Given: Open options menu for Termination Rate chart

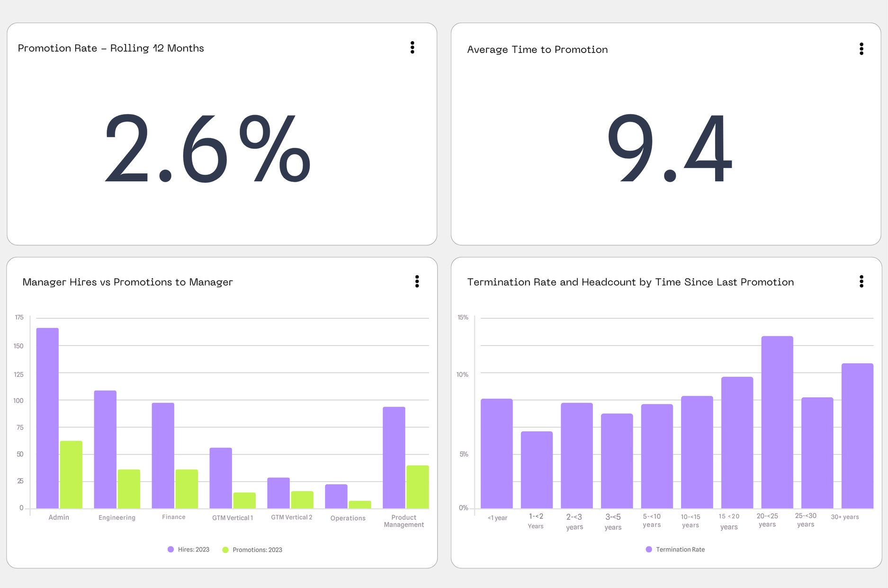Looking at the screenshot, I should point(861,281).
